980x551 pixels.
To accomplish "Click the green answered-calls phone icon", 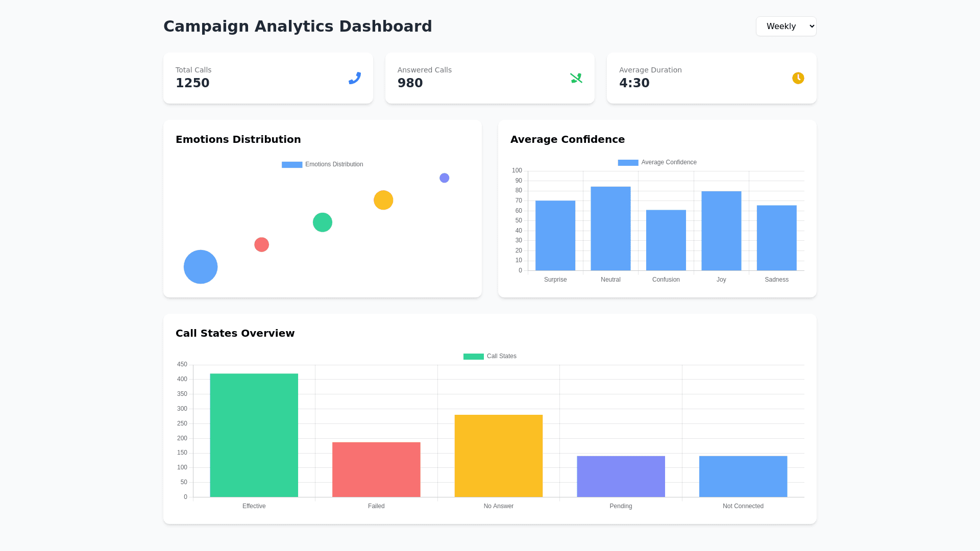I will [576, 78].
